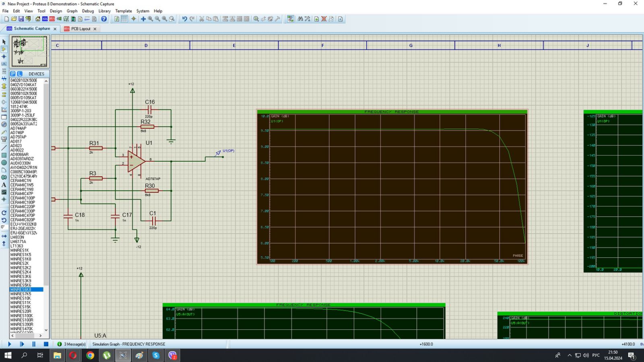Screen dimensions: 644x362
Task: Select the Component mode tool
Action: point(4,49)
